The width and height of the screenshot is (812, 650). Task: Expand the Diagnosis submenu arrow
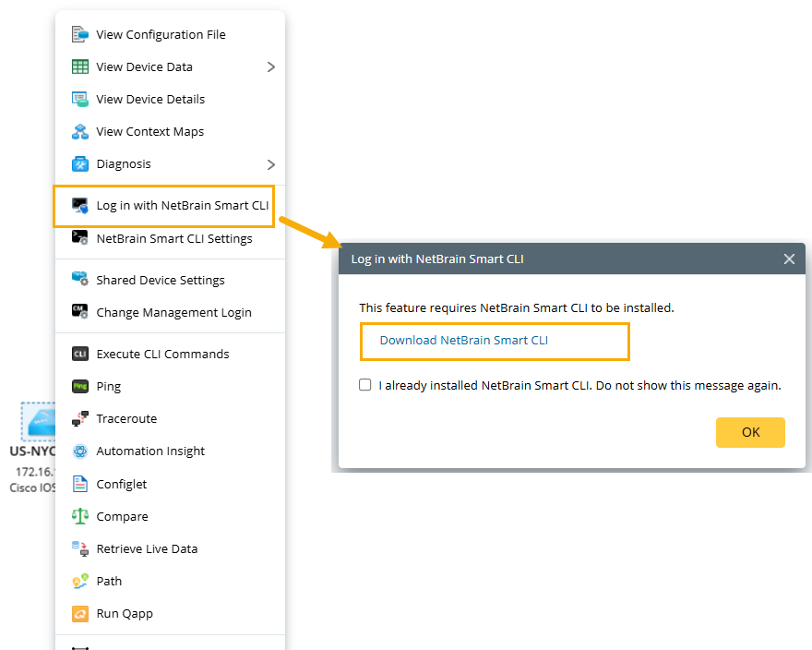[271, 164]
